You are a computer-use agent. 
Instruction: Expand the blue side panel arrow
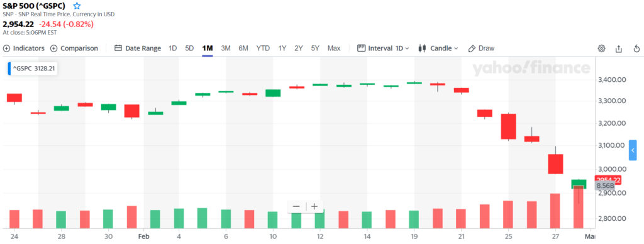(633, 150)
